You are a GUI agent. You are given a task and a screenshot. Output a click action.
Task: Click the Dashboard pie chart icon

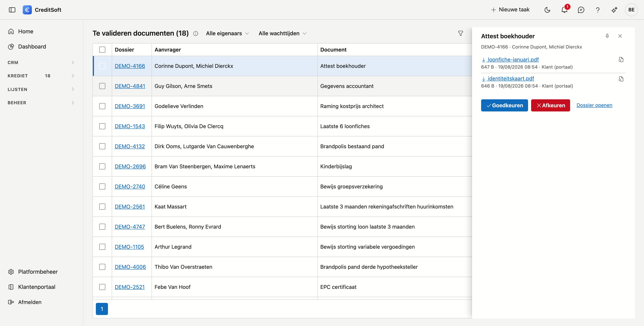pyautogui.click(x=11, y=47)
